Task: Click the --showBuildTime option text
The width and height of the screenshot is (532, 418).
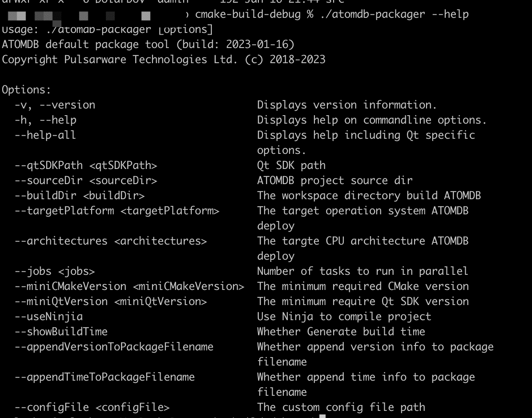Action: (61, 331)
